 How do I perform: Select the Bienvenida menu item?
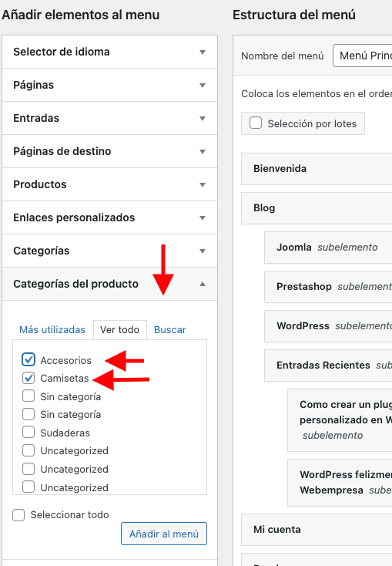coord(317,169)
